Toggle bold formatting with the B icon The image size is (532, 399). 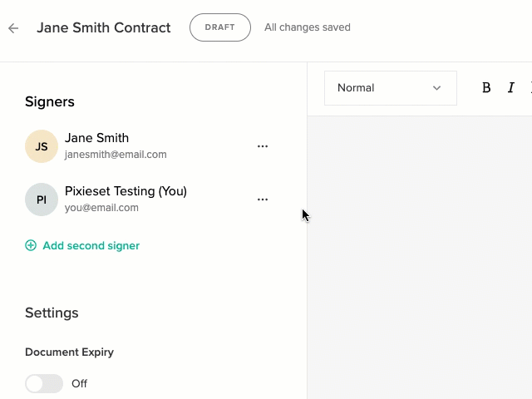[x=486, y=88]
